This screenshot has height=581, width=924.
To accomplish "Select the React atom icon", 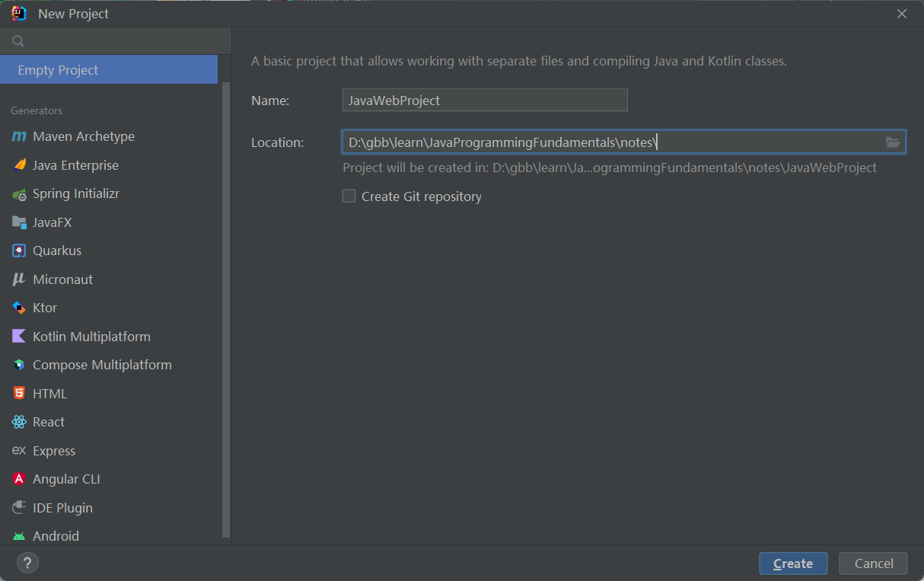I will coord(19,422).
